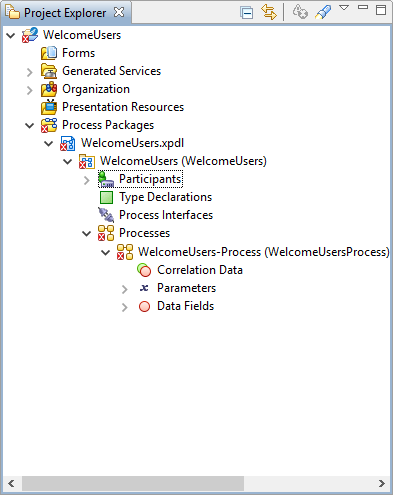The width and height of the screenshot is (393, 495).
Task: Select Type Declarations label
Action: click(x=166, y=197)
